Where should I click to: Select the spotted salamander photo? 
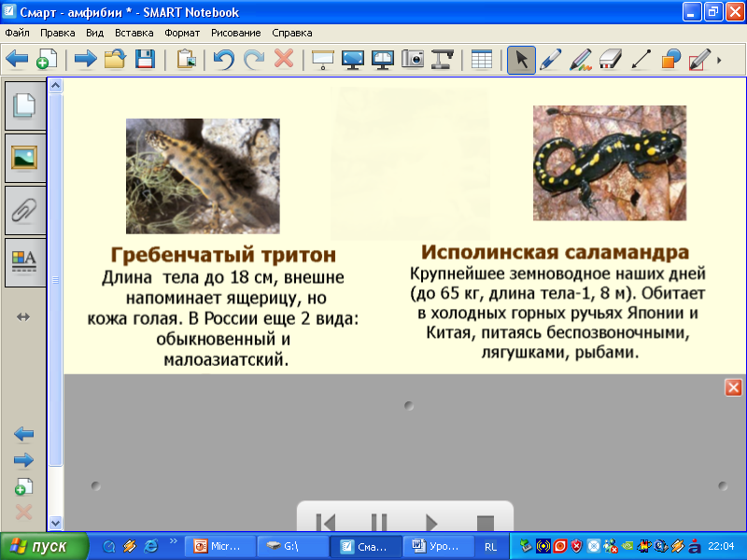click(x=610, y=162)
